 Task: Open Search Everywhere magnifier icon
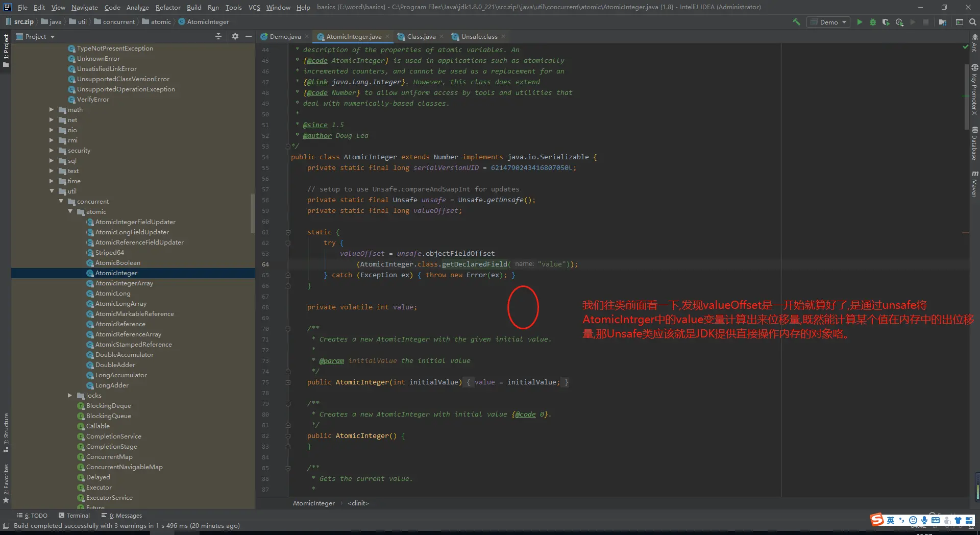pyautogui.click(x=973, y=22)
